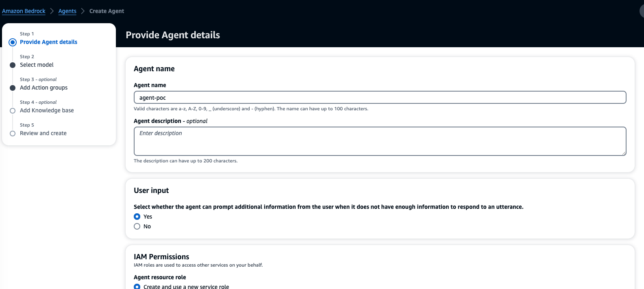This screenshot has height=289, width=644.
Task: Click the Select model step bullet icon
Action: [x=13, y=65]
